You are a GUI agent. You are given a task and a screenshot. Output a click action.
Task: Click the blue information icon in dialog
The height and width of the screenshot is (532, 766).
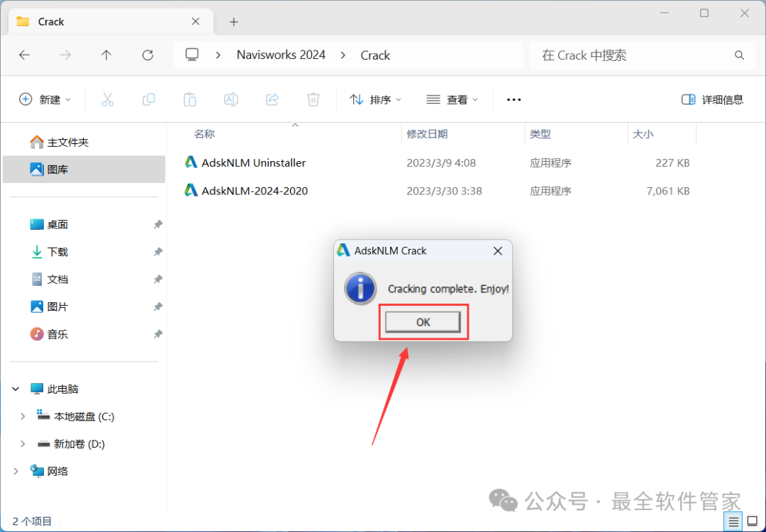tap(360, 288)
